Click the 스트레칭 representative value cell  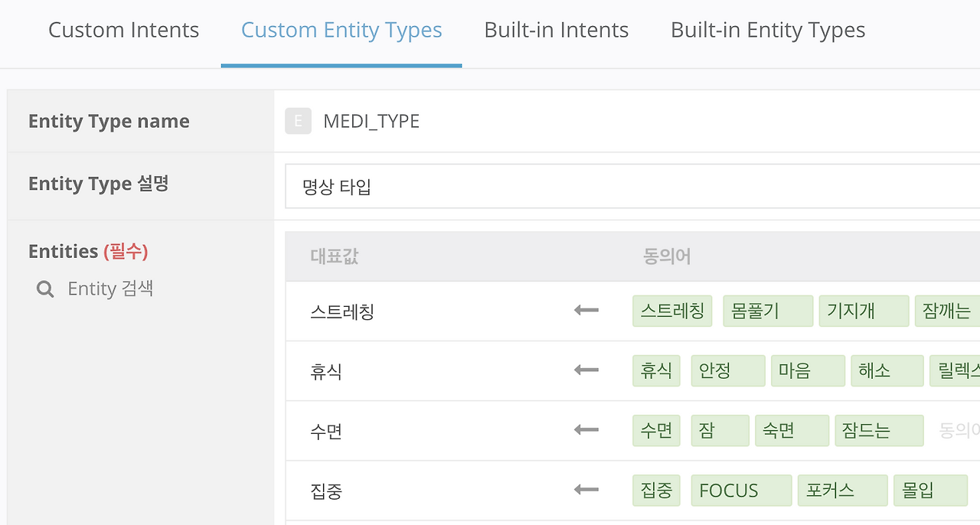[x=342, y=311]
